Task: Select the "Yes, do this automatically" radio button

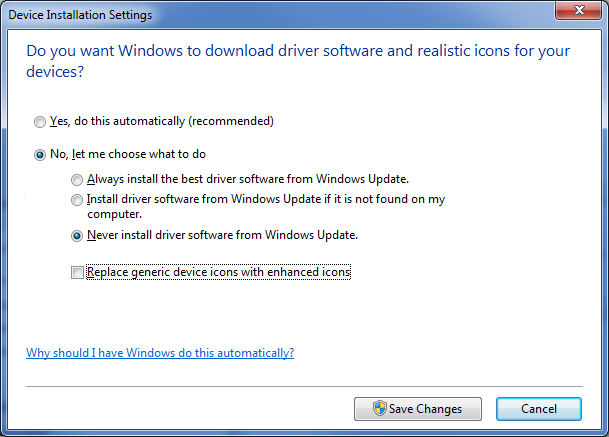Action: click(40, 122)
